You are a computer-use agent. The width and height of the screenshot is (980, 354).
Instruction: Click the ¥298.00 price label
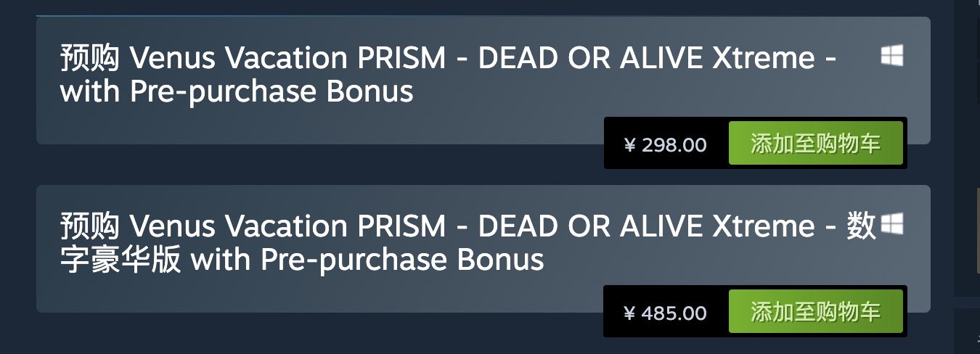(666, 144)
